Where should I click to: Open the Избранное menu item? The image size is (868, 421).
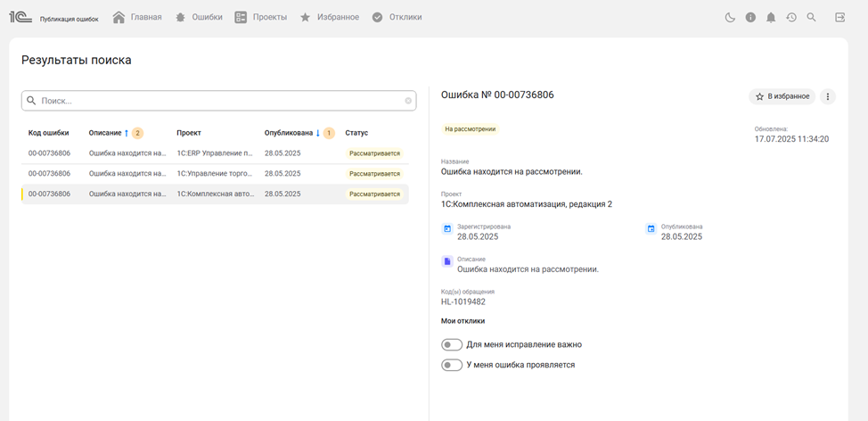point(338,17)
